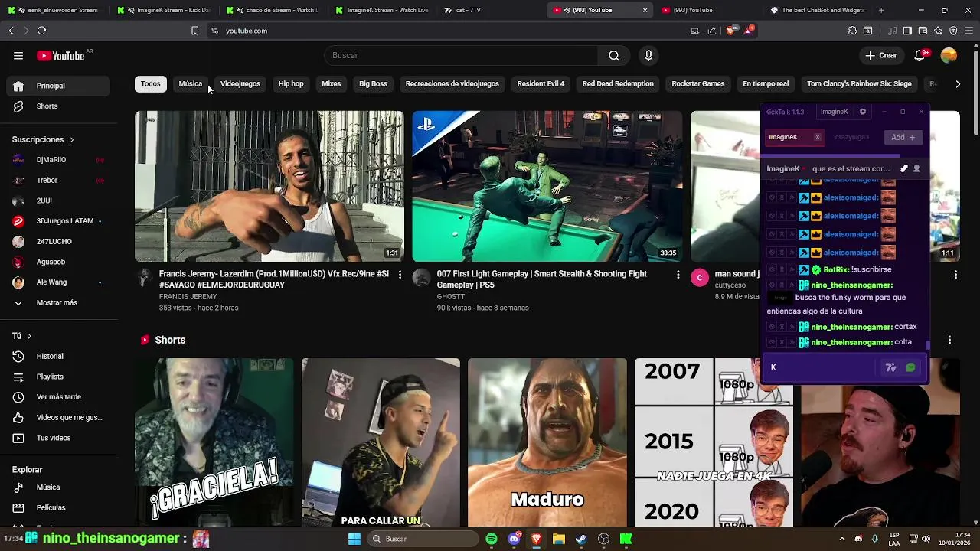
Task: Click the Crear button
Action: [x=881, y=55]
